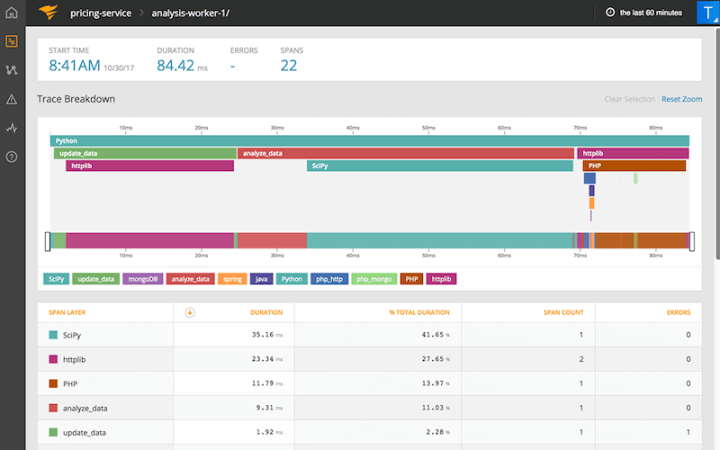Click the Clear Selection link

tap(630, 99)
